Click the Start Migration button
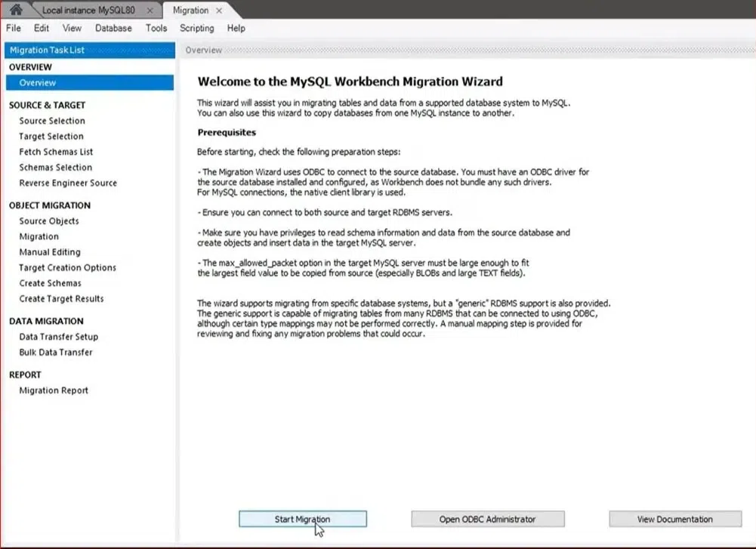Screen dimensions: 756x549 303,519
